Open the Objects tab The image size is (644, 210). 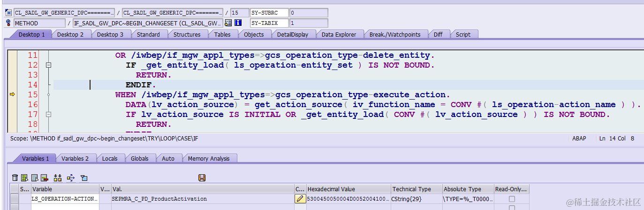click(x=254, y=34)
